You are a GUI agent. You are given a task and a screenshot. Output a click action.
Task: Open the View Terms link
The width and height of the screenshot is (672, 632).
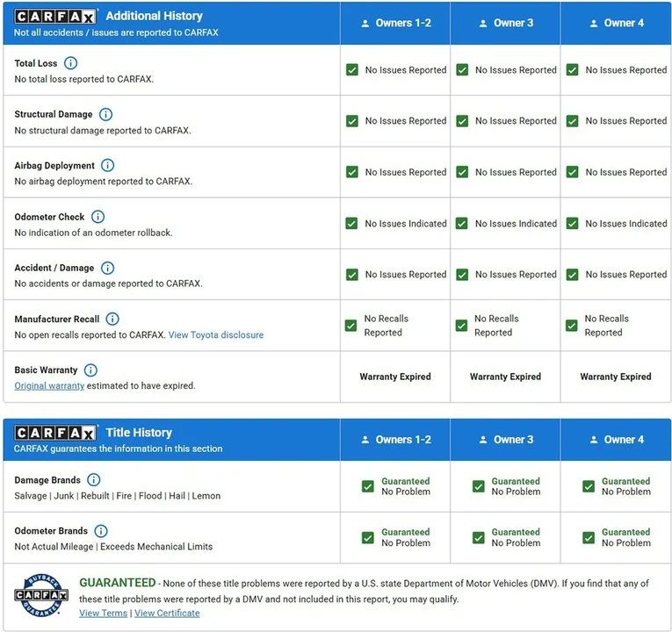coord(104,614)
